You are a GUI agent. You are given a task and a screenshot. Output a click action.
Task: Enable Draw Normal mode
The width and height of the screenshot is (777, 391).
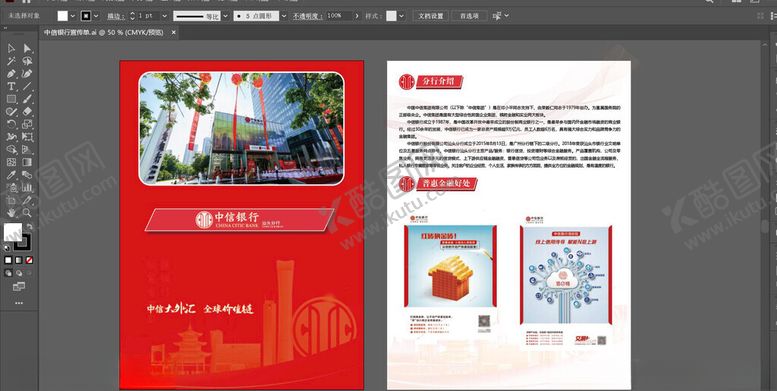[8, 273]
